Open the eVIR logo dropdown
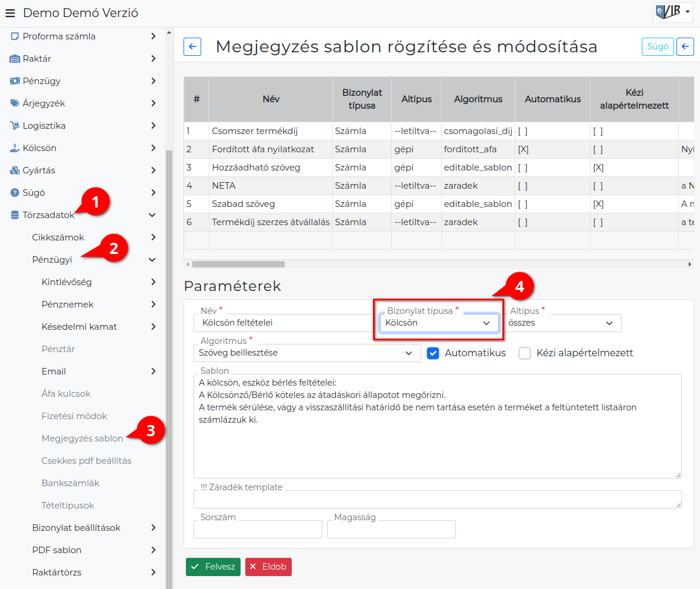Screen dimensions: 700x589 click(673, 11)
